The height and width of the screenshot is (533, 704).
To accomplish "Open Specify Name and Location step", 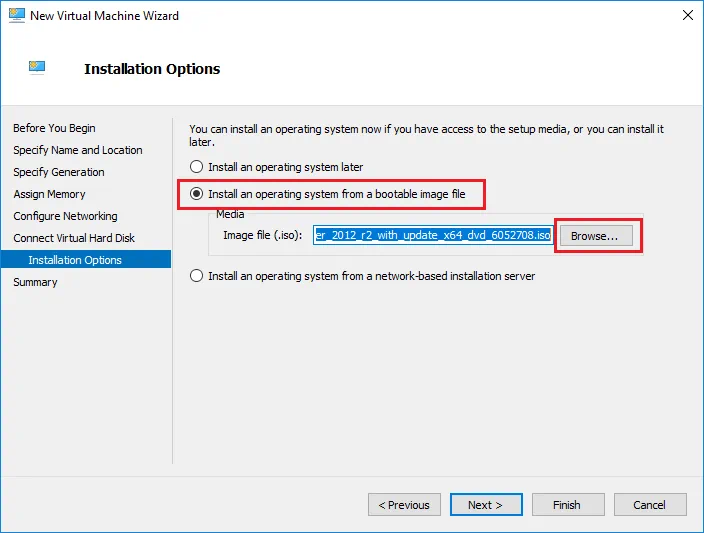I will (77, 150).
